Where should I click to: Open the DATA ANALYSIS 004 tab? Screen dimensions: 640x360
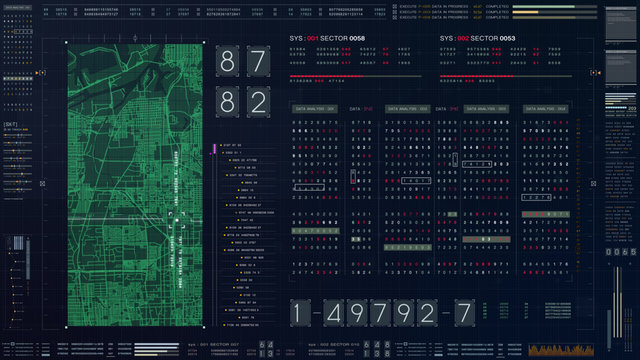pyautogui.click(x=546, y=109)
